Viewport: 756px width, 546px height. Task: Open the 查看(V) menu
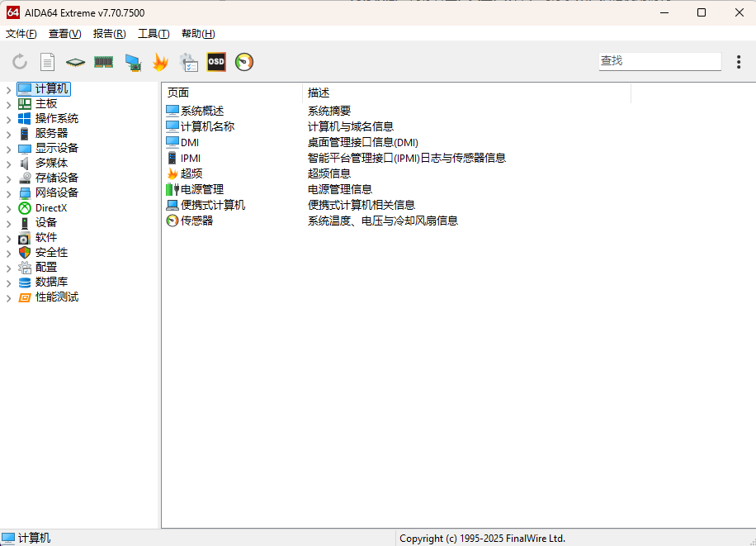(x=64, y=33)
